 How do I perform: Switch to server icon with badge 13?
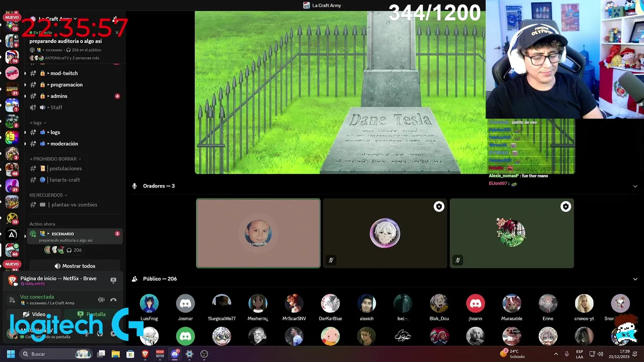click(12, 218)
